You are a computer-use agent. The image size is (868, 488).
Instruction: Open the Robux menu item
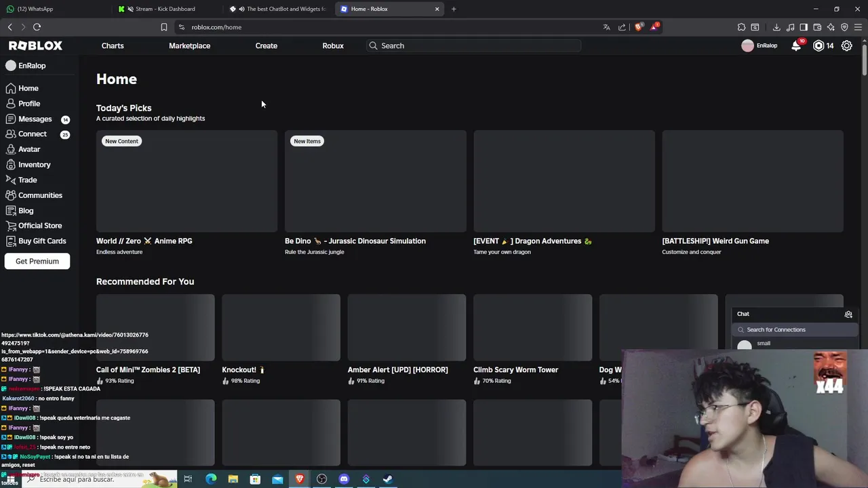tap(333, 45)
